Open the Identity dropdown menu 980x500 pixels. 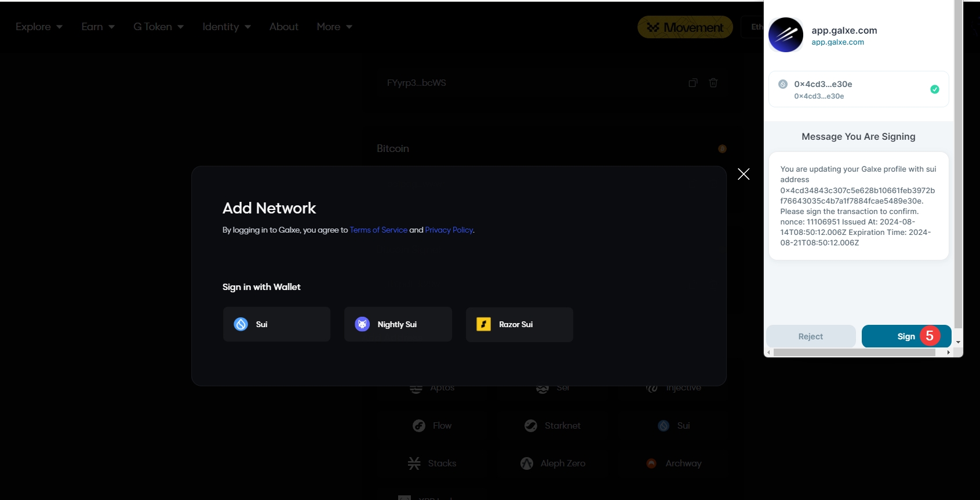(x=226, y=27)
